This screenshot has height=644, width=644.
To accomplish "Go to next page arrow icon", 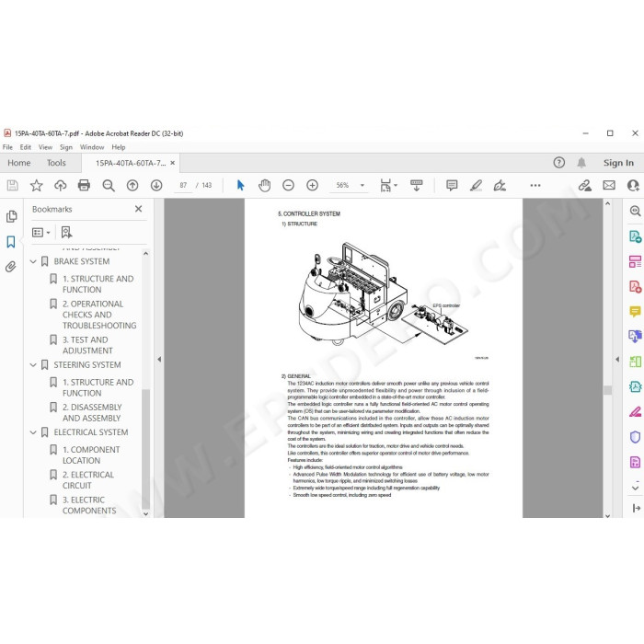I will click(156, 186).
